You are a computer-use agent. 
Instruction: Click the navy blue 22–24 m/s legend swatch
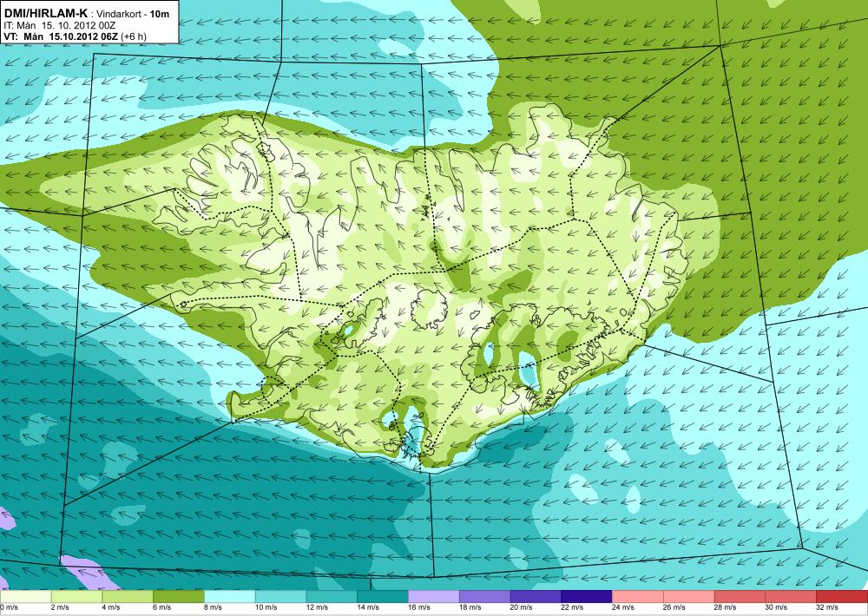(587, 597)
